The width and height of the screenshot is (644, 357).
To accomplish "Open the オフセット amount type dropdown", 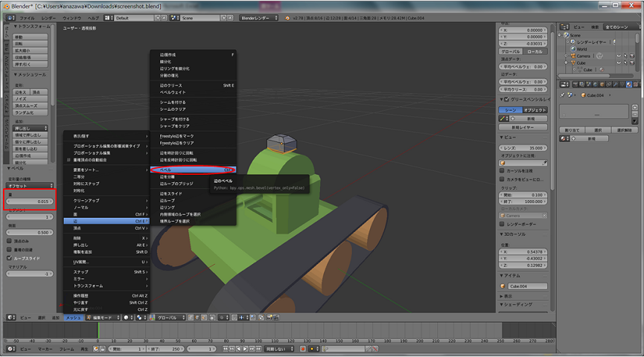I will pyautogui.click(x=28, y=186).
